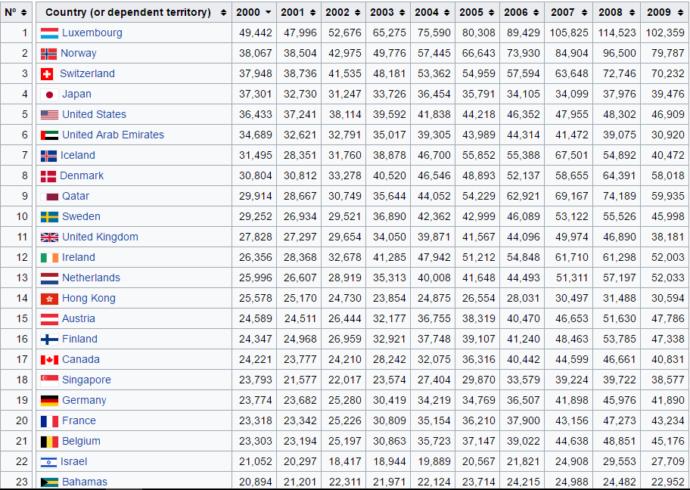
Task: Follow the Netherlands link
Action: coord(91,278)
